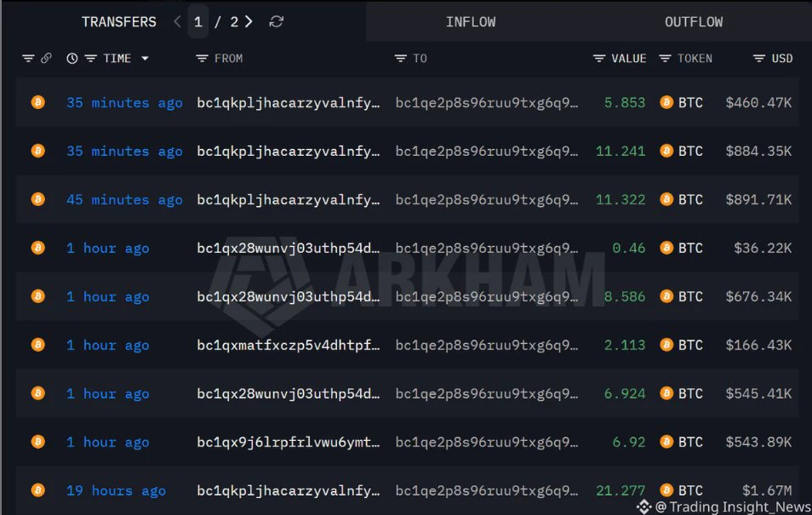This screenshot has width=812, height=515.
Task: Sort by the TOKEN column header
Action: pyautogui.click(x=695, y=59)
